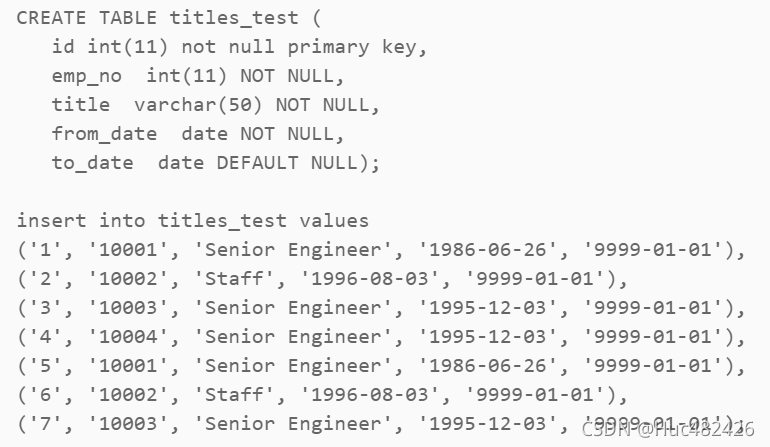Click the row with id '3'

tap(382, 308)
